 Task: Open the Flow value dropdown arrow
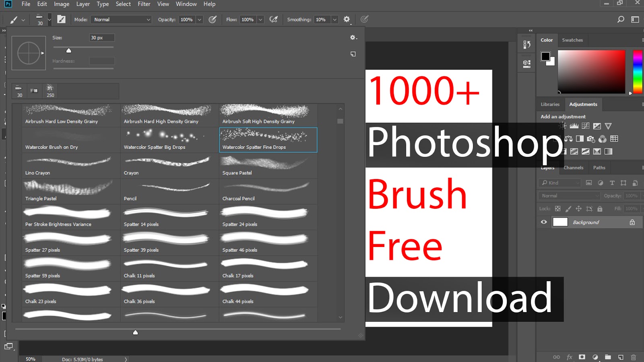260,19
